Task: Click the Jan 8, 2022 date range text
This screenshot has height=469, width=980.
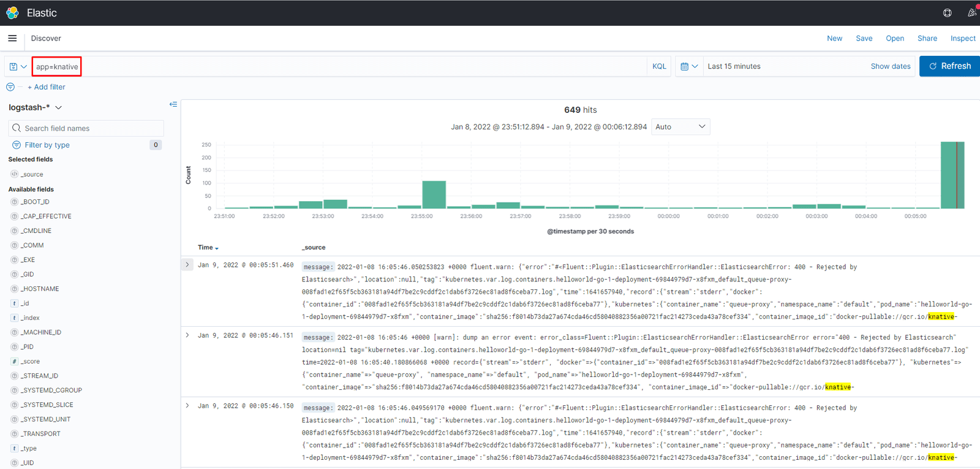Action: 549,127
